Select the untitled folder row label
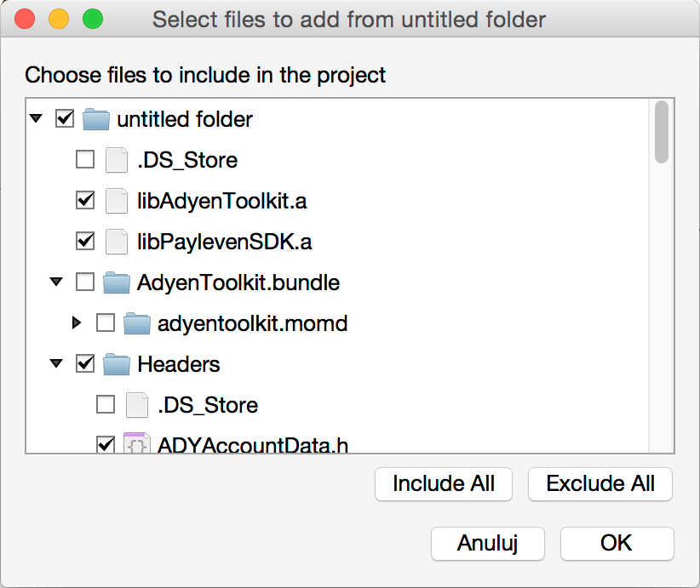The height and width of the screenshot is (588, 700). (185, 119)
